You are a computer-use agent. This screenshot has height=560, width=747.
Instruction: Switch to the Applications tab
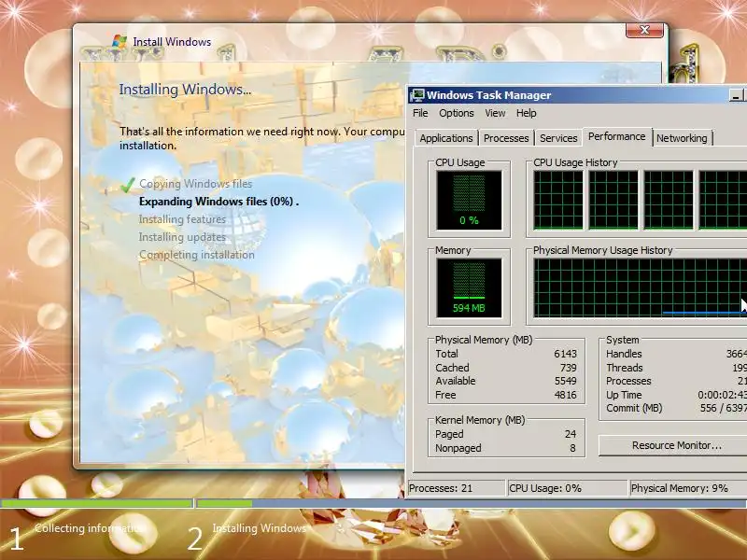tap(446, 138)
